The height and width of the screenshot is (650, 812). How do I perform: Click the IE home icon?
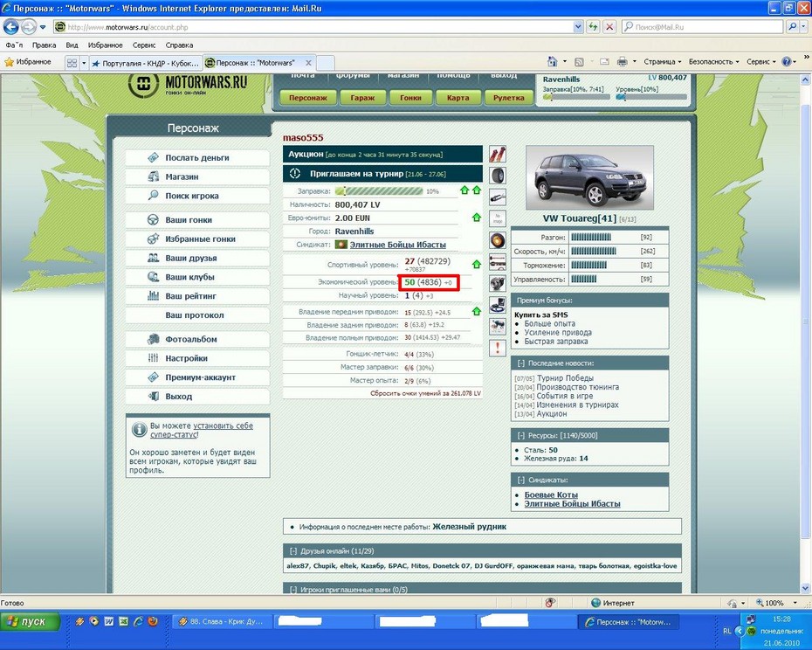click(x=553, y=62)
